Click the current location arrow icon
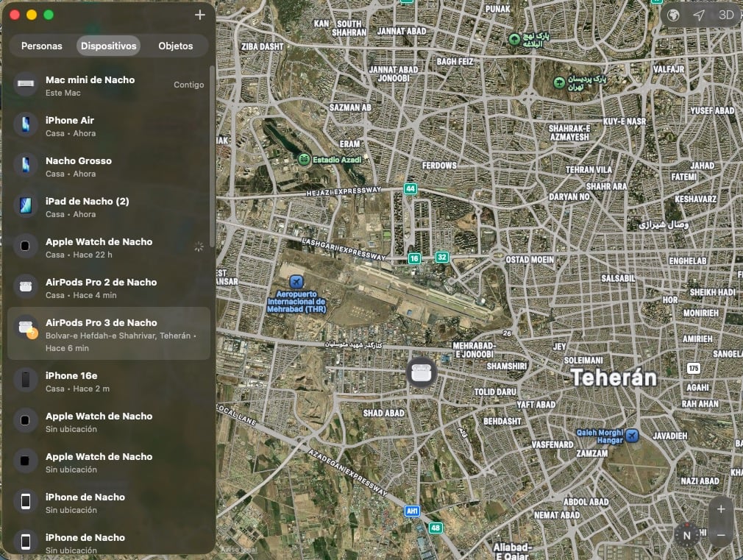The image size is (743, 560). [x=699, y=15]
